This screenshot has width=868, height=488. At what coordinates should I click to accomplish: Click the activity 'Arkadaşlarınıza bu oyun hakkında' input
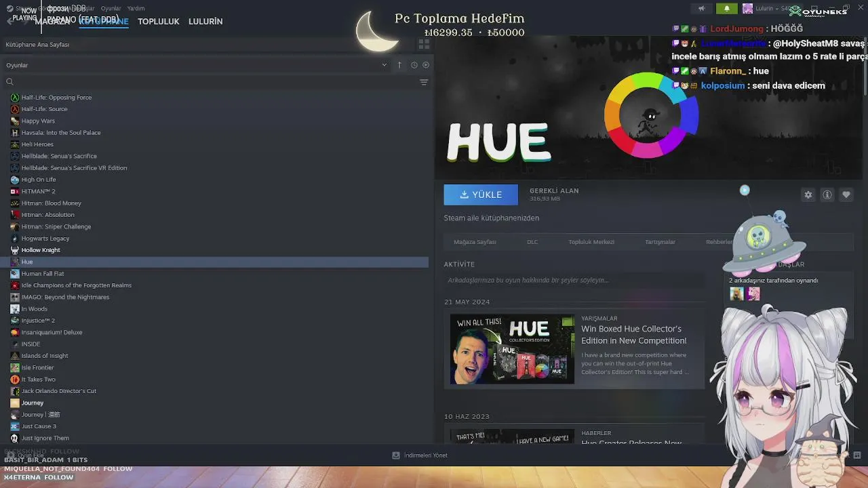[573, 280]
